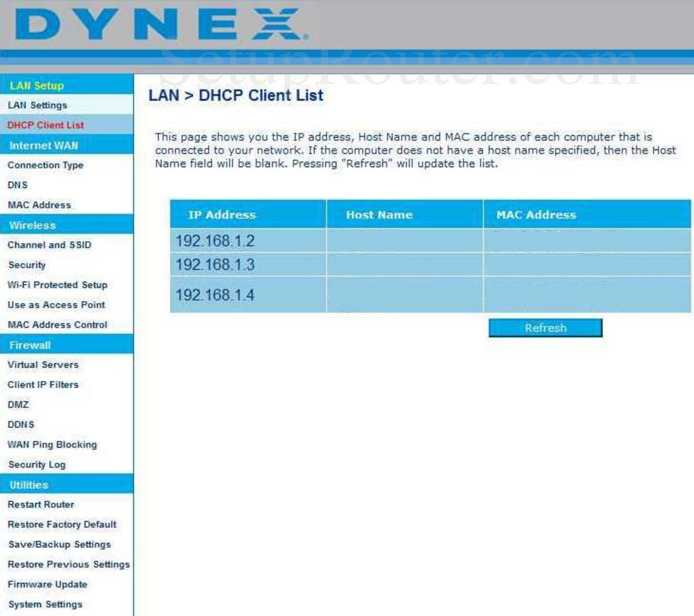Select the 192.168.1.2 table entry
This screenshot has height=616, width=694.
pyautogui.click(x=215, y=241)
